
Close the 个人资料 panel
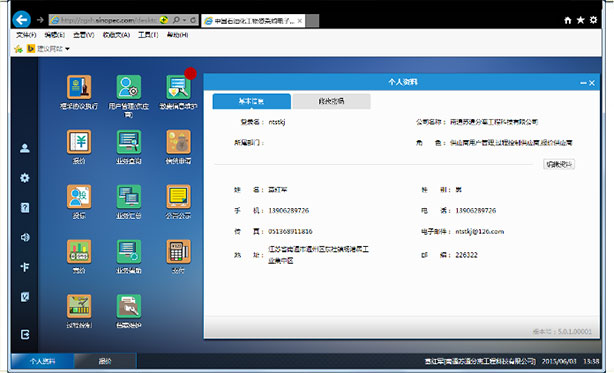click(x=592, y=83)
